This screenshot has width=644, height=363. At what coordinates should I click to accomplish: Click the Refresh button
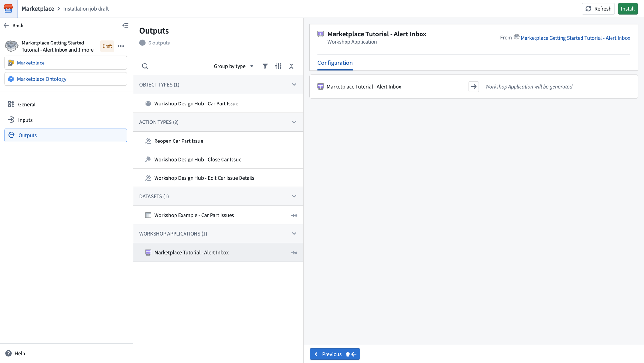[598, 9]
